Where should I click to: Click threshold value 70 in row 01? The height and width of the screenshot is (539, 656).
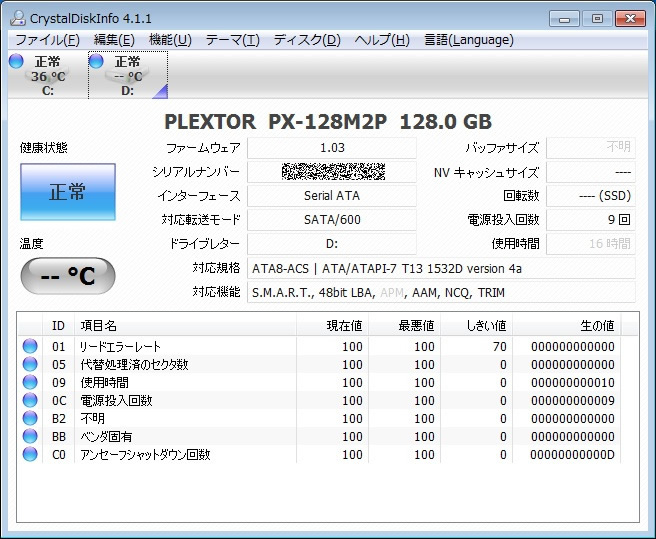click(x=499, y=346)
